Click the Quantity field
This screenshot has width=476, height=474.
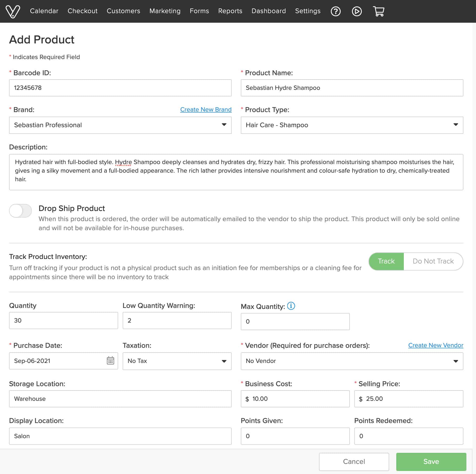click(64, 321)
